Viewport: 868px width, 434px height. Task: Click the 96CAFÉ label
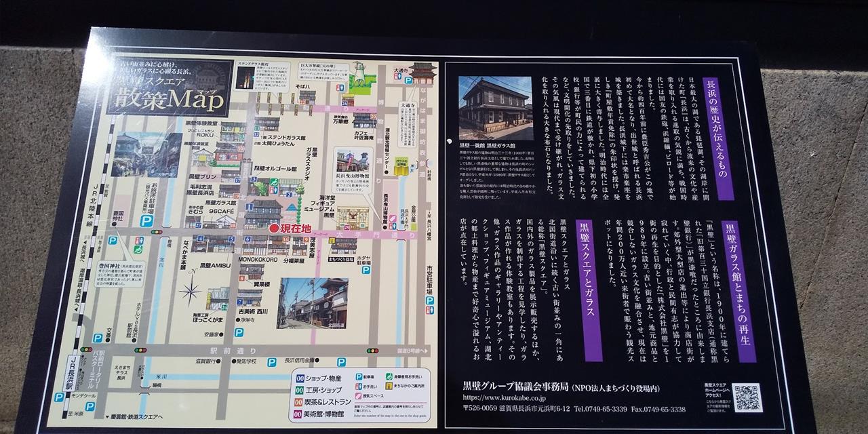click(222, 211)
